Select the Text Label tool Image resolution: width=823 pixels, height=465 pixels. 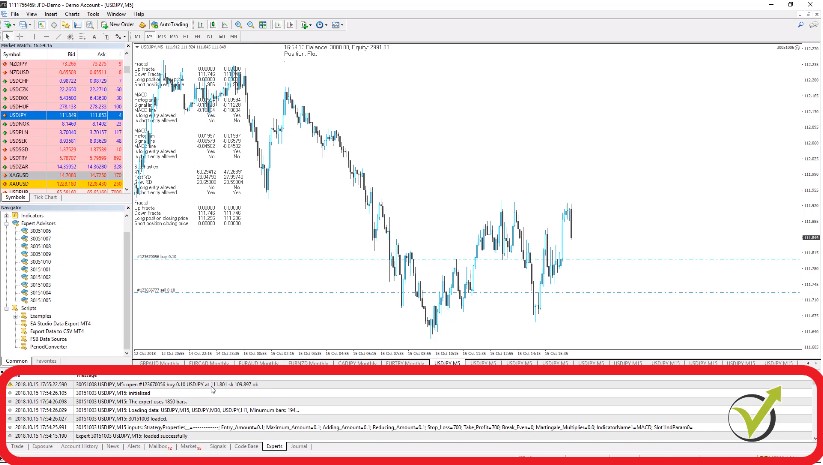tap(107, 37)
